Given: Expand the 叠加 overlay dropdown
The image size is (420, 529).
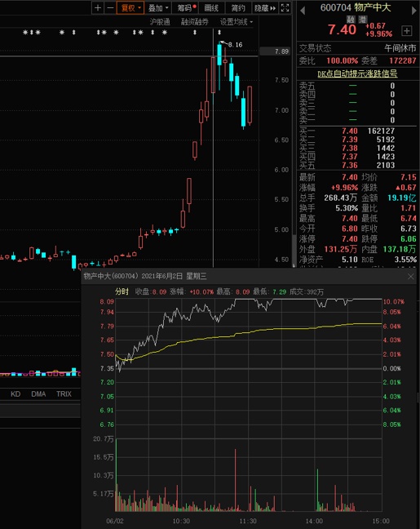Looking at the screenshot, I should [x=158, y=8].
